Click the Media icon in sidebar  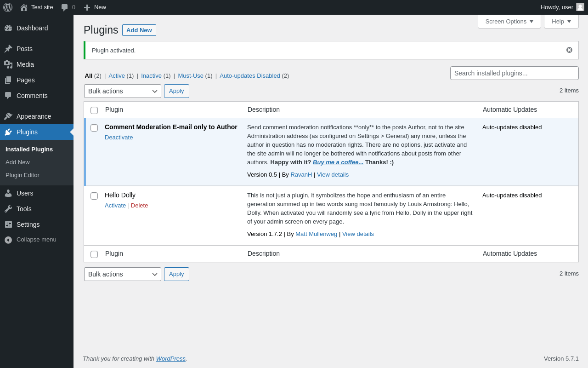(x=8, y=64)
